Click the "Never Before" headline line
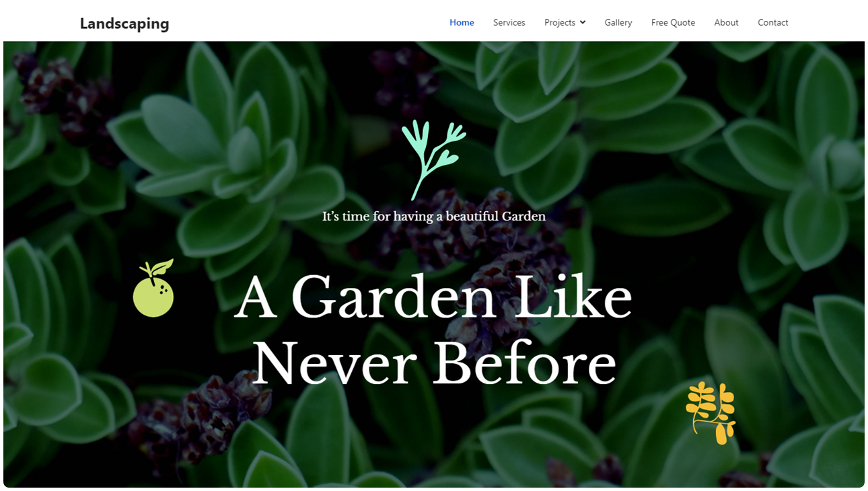Image resolution: width=868 pixels, height=491 pixels. pyautogui.click(x=434, y=363)
